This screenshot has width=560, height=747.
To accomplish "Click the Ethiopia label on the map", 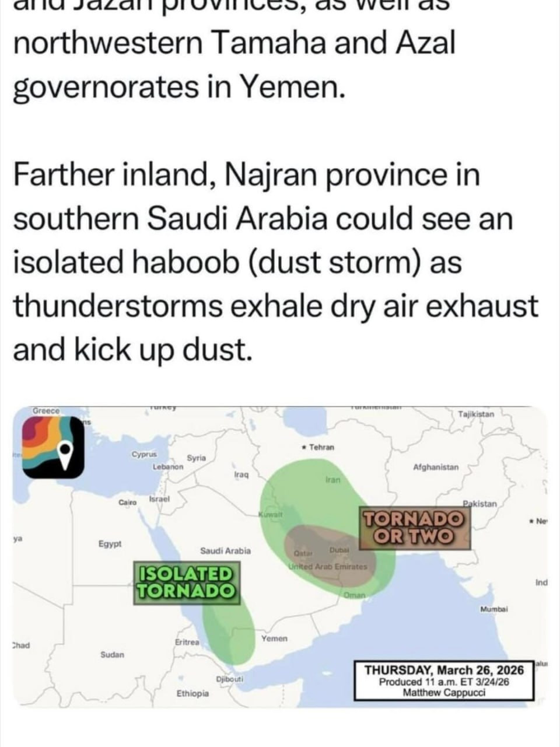I will click(192, 693).
